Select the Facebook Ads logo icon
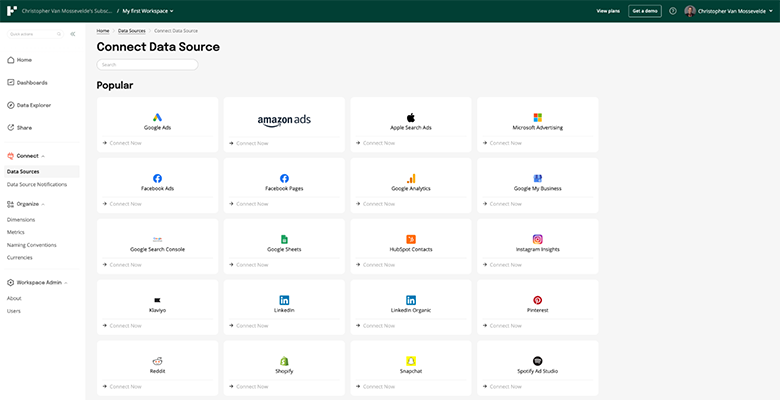This screenshot has width=780, height=400. 157,179
